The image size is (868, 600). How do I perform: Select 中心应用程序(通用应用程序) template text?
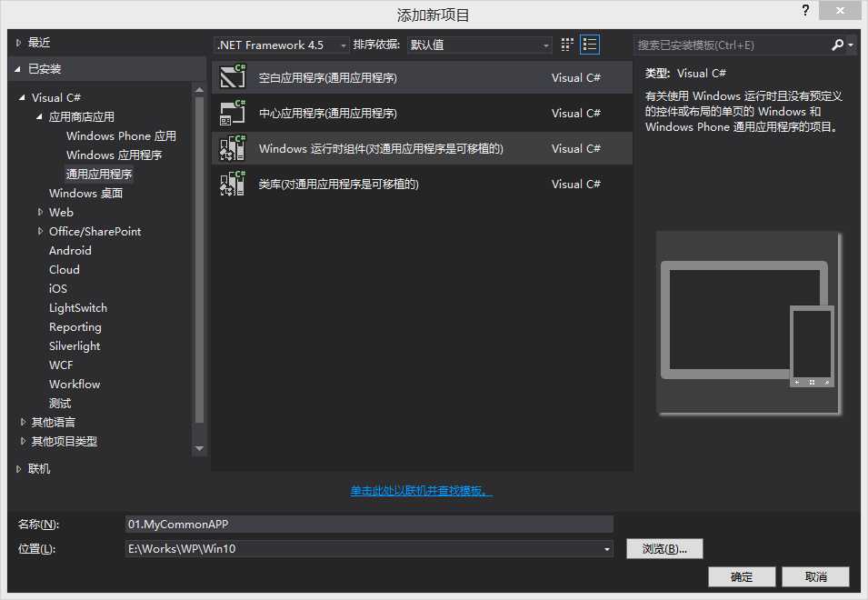328,113
